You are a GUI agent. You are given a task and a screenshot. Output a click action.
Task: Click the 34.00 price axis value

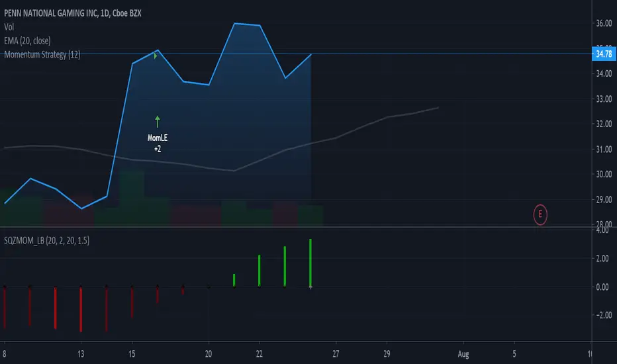click(x=604, y=73)
